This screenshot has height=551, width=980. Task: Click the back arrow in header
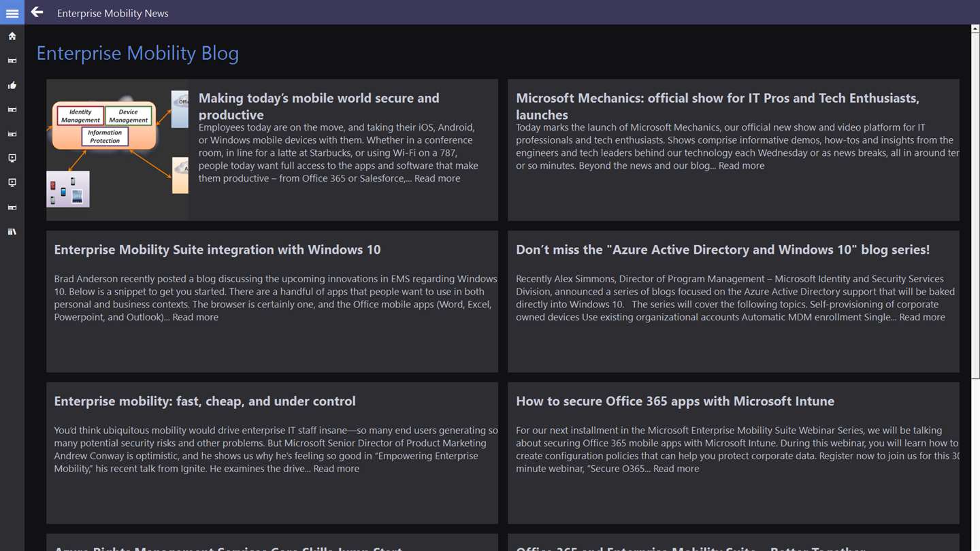[37, 12]
